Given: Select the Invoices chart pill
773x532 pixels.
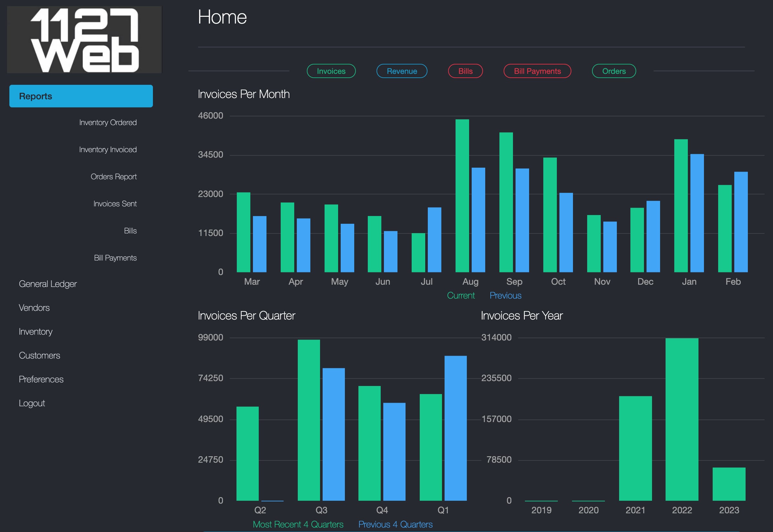Looking at the screenshot, I should coord(331,71).
